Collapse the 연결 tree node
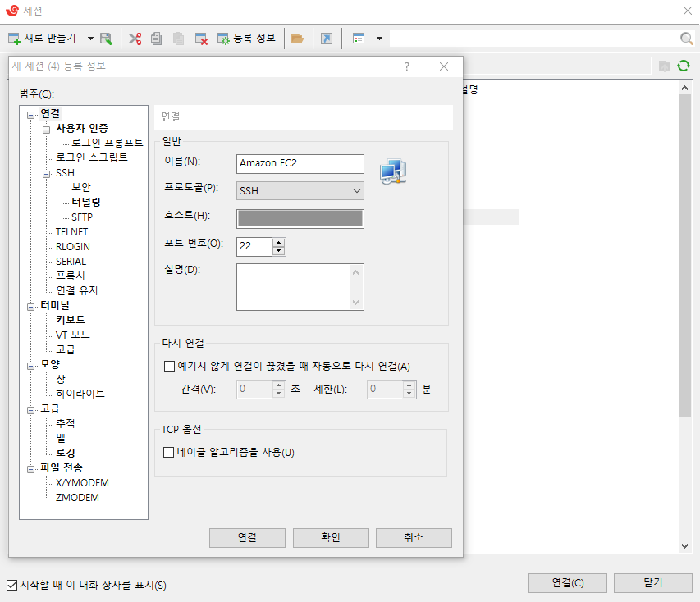 pos(31,115)
